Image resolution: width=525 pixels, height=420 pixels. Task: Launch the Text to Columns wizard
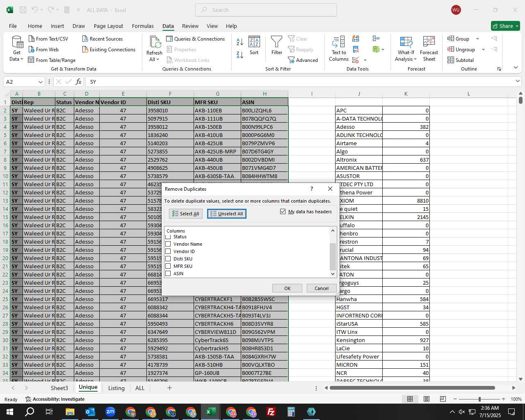339,49
